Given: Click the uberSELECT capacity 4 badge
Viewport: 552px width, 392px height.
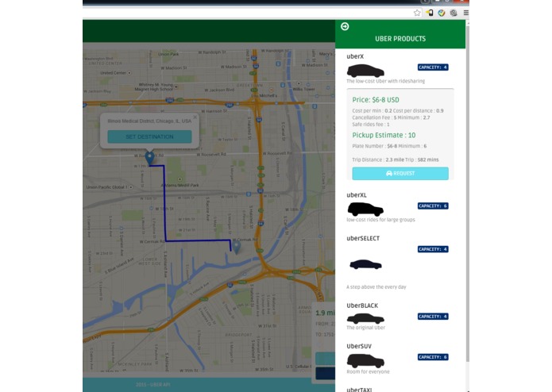Looking at the screenshot, I should point(433,249).
